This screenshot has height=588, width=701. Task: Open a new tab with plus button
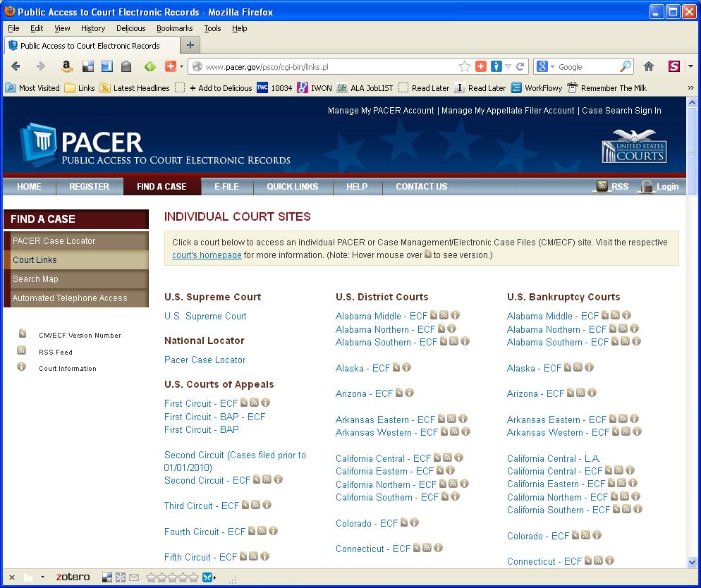190,45
